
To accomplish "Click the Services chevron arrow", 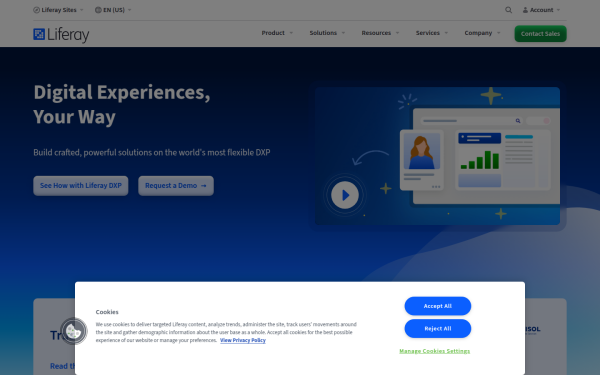I will pos(446,33).
